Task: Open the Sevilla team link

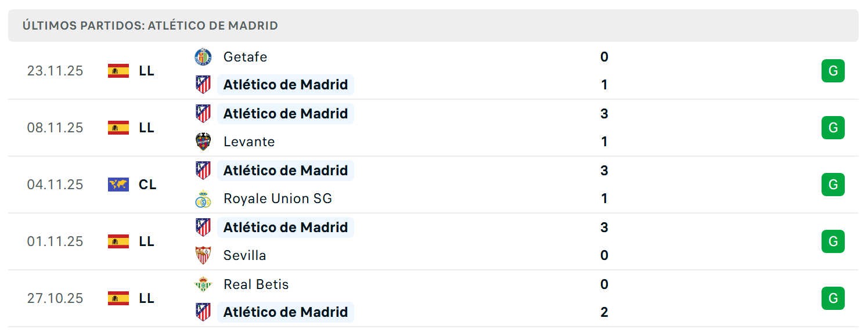Action: click(244, 255)
